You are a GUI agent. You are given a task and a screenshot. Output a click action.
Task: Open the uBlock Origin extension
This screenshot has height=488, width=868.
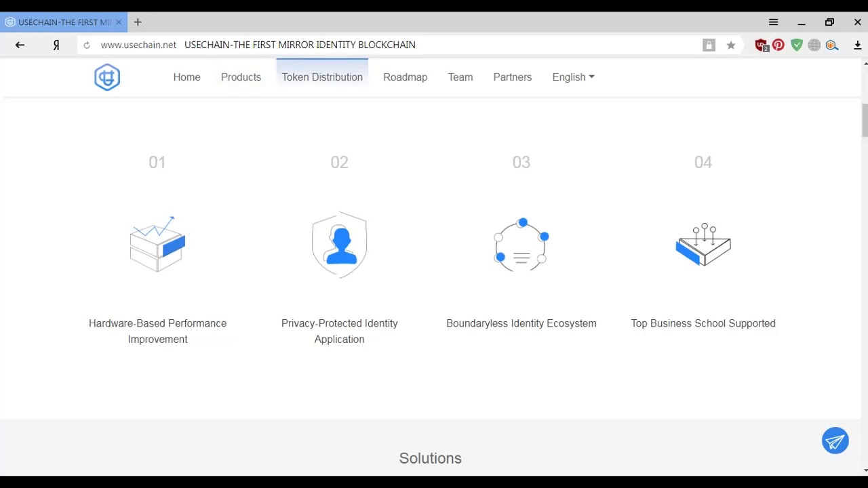click(x=762, y=45)
